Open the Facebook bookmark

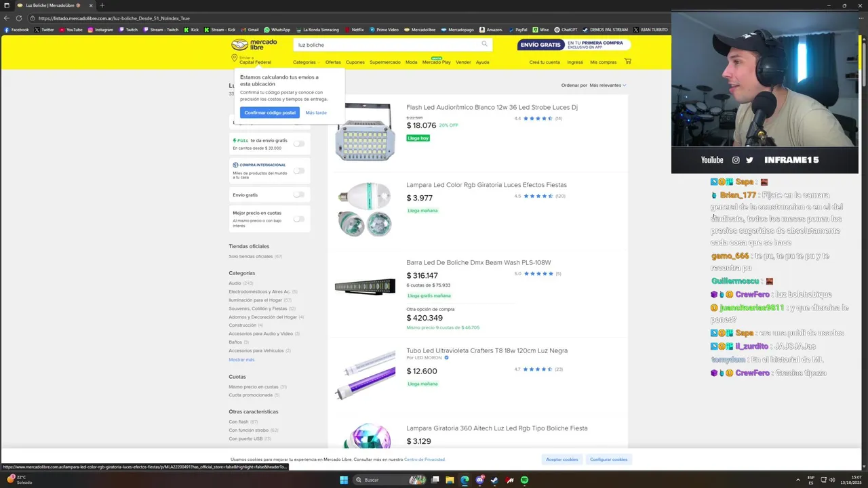[16, 30]
